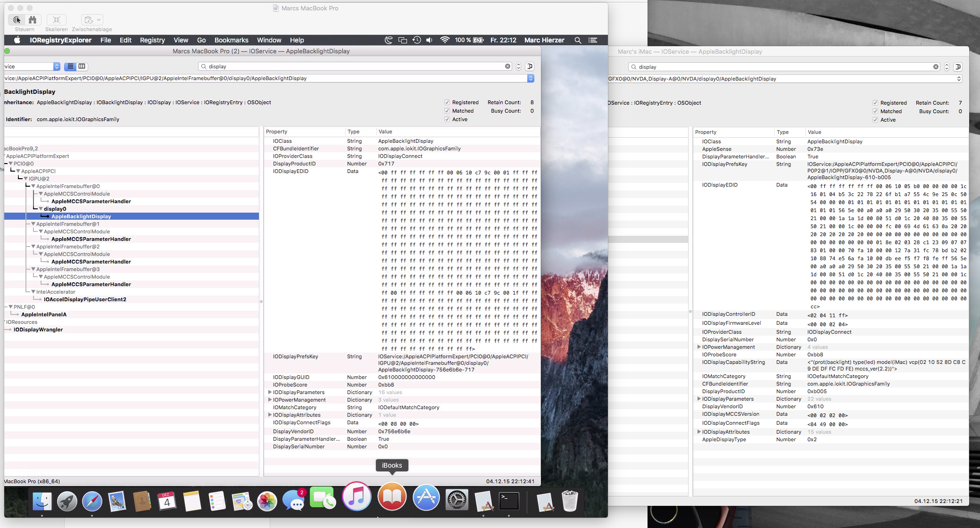Open the View menu
This screenshot has width=980, height=528.
(181, 40)
